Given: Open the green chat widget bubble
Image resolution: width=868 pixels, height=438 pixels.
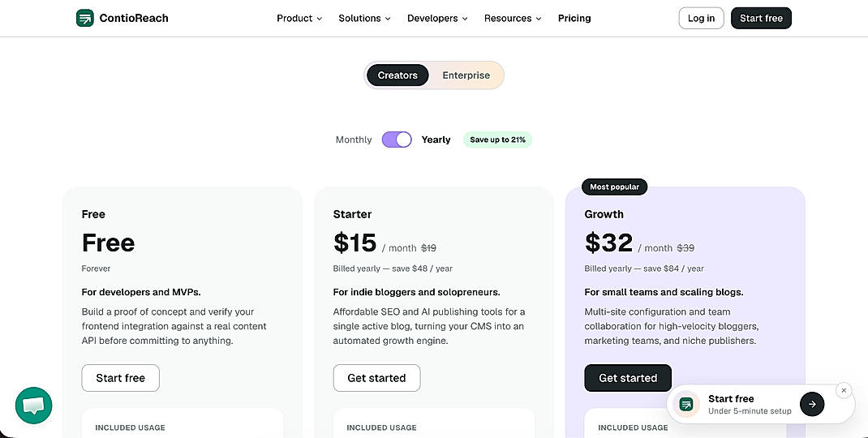Looking at the screenshot, I should [34, 406].
